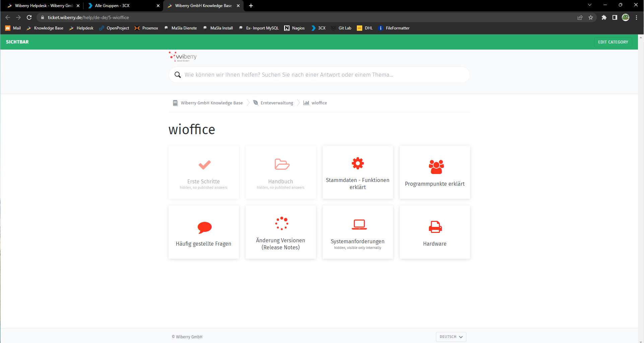The image size is (644, 343).
Task: Click the Handbuch folder icon
Action: 282,164
